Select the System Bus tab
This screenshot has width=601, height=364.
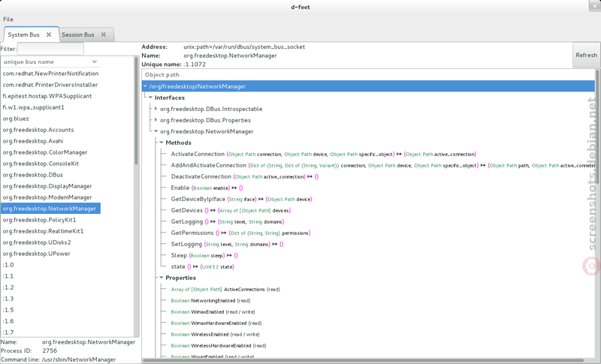pos(24,35)
